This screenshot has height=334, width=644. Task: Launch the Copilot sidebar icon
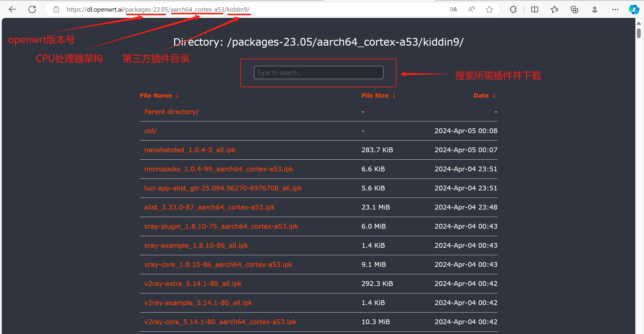[x=634, y=10]
